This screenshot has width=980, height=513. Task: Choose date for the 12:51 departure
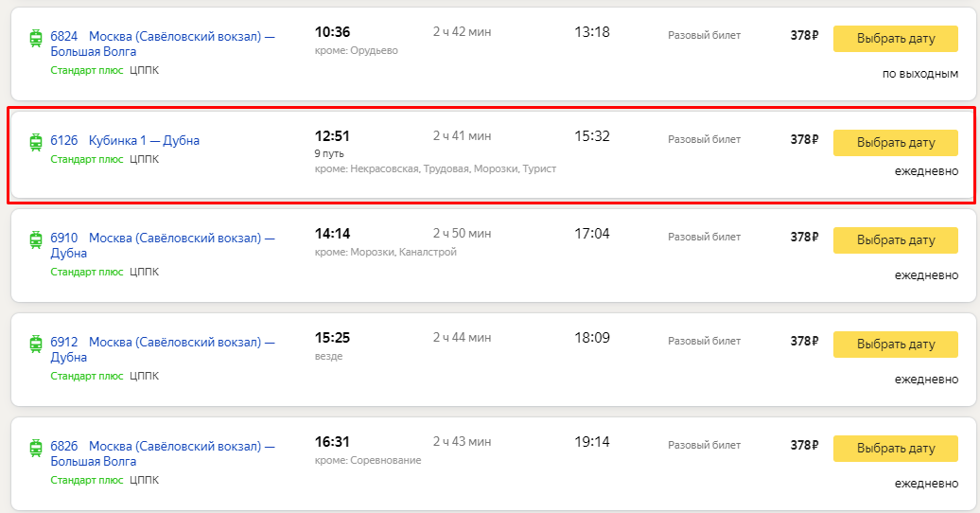coord(896,143)
